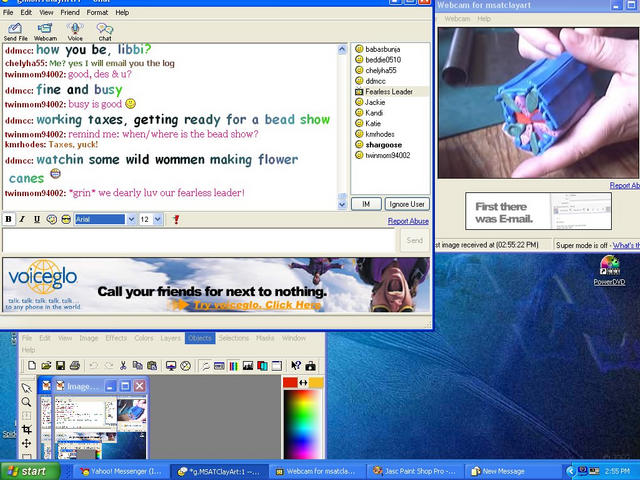Click the Send message button
The height and width of the screenshot is (480, 640).
point(415,240)
